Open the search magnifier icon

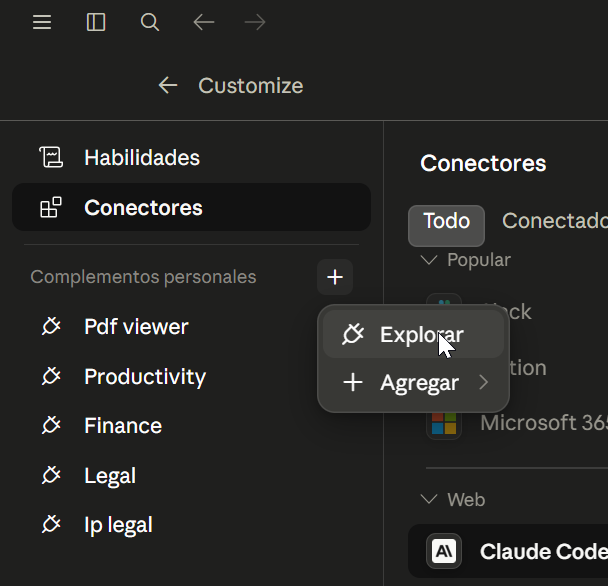[150, 22]
